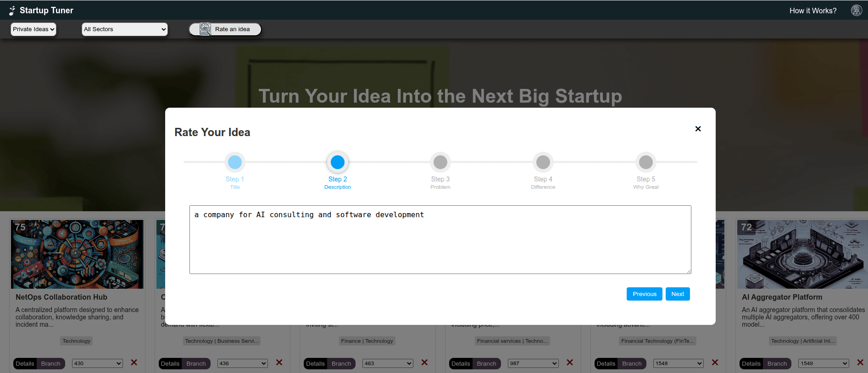Click the Previous button in the modal

[644, 294]
